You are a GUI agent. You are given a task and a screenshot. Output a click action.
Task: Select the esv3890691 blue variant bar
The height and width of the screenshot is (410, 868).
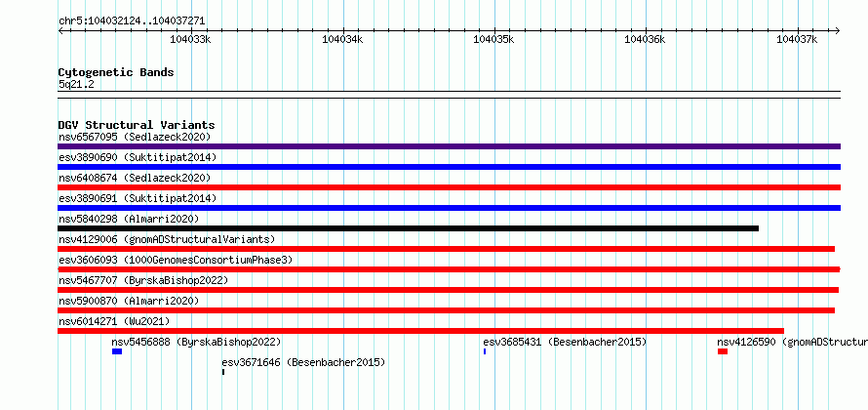449,208
